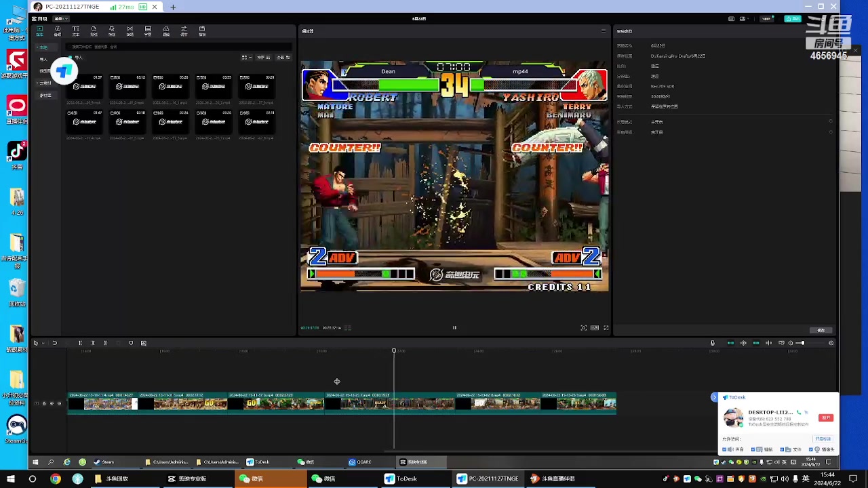Open the 转场 (Transitions) panel tab

[130, 30]
